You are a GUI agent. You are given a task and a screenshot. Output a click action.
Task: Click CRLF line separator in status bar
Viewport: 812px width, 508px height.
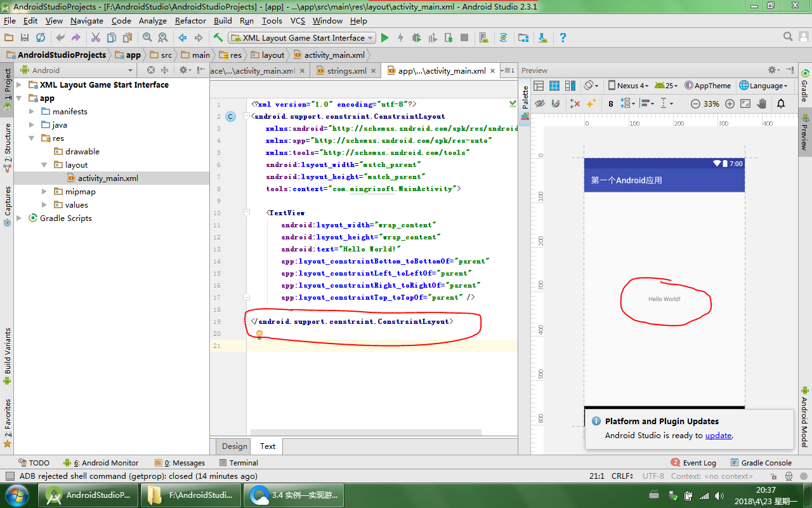622,476
